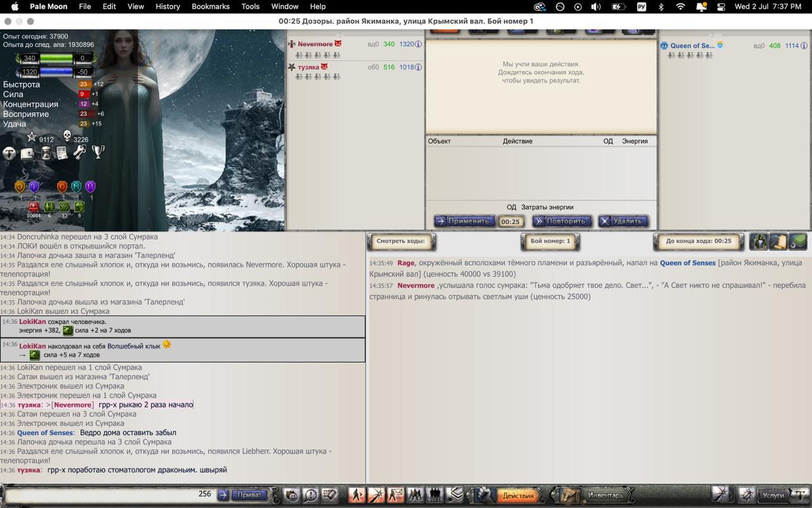812x508 pixels.
Task: Click Удалить button
Action: [x=623, y=221]
